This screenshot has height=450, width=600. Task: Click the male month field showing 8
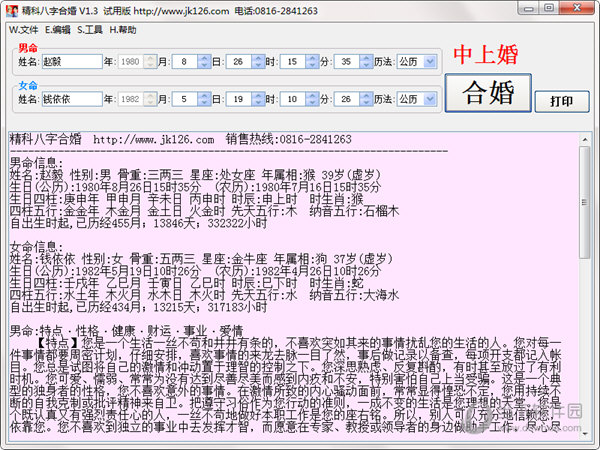[x=184, y=62]
